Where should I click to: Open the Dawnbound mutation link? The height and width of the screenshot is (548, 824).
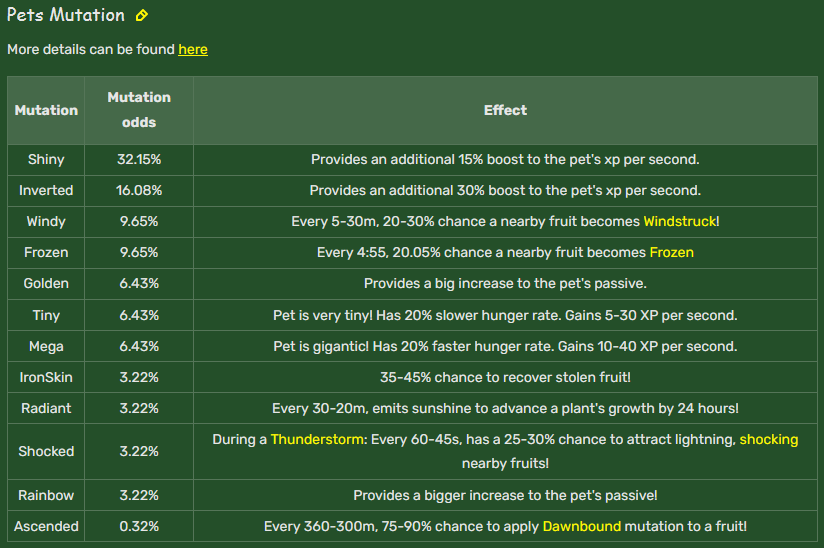click(x=582, y=526)
